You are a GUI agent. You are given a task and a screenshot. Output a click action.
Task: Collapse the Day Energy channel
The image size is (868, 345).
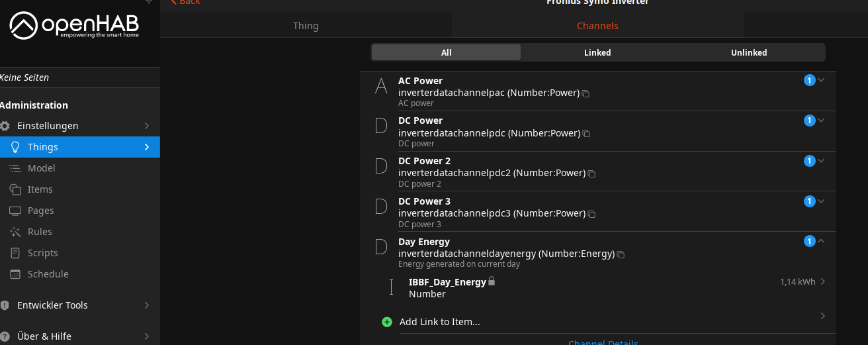point(821,241)
